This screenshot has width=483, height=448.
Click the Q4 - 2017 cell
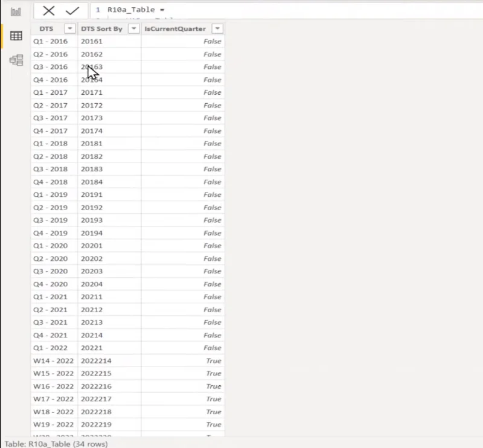tap(54, 131)
